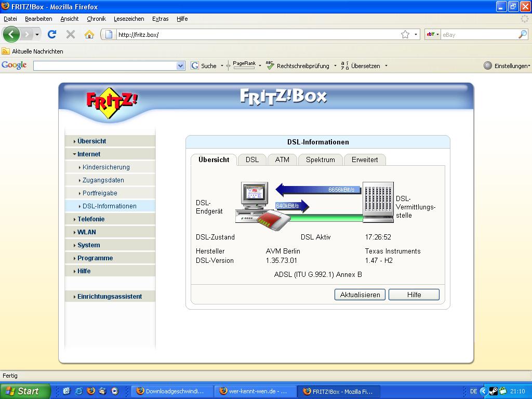Collapse the Internet sidebar section
Image resolution: width=532 pixels, height=399 pixels.
(x=110, y=154)
